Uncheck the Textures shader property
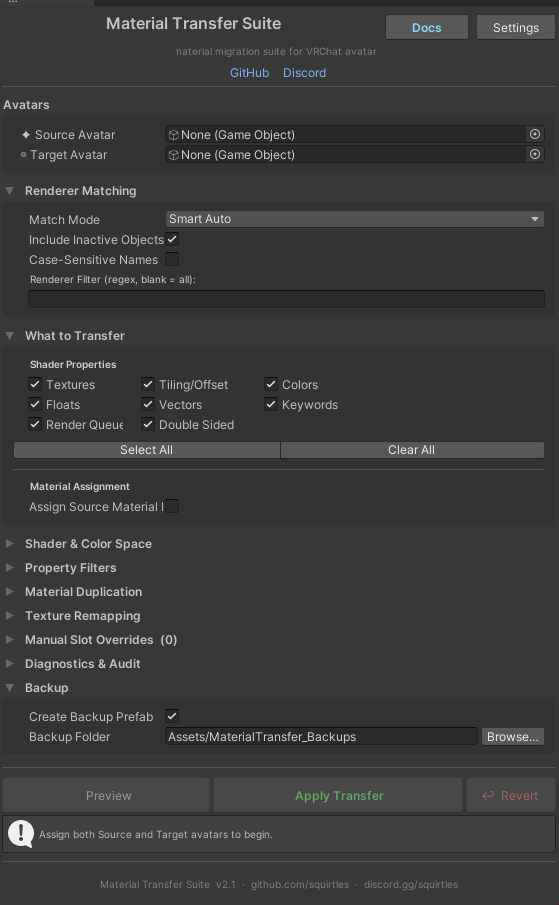Image resolution: width=559 pixels, height=905 pixels. click(x=35, y=384)
